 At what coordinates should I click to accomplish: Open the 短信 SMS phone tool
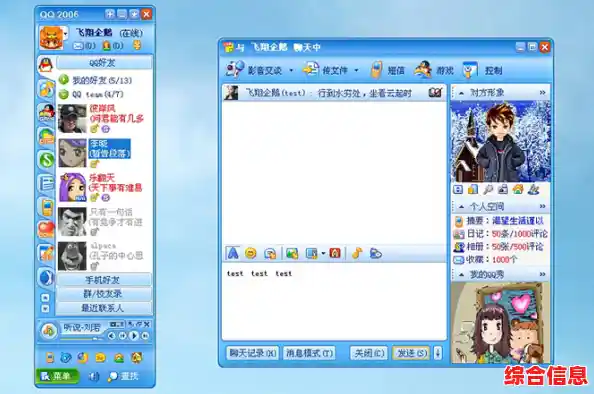387,70
